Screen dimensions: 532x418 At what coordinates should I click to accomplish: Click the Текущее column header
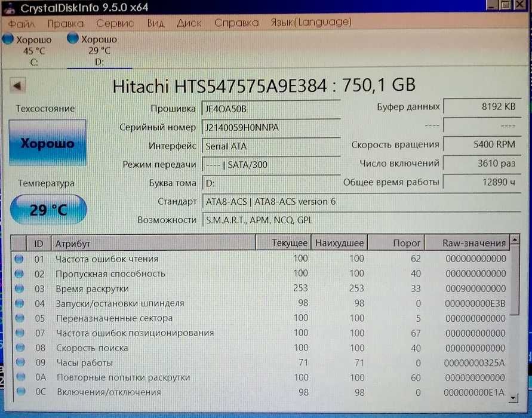tap(283, 242)
